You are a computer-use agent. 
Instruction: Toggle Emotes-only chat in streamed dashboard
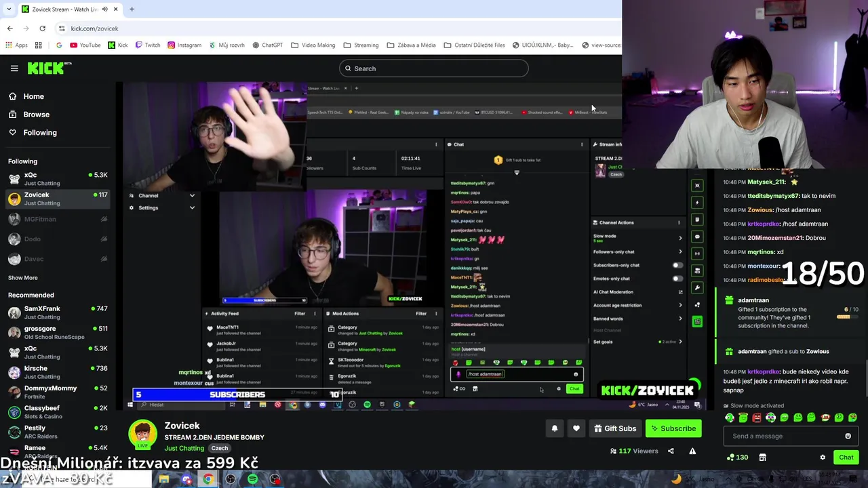pyautogui.click(x=677, y=279)
